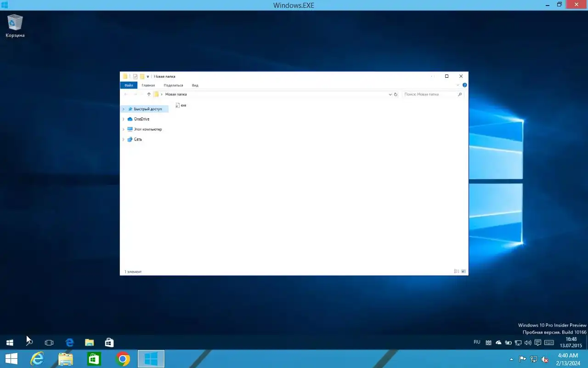
Task: Expand the Этот компьютер tree arrow
Action: click(x=124, y=129)
